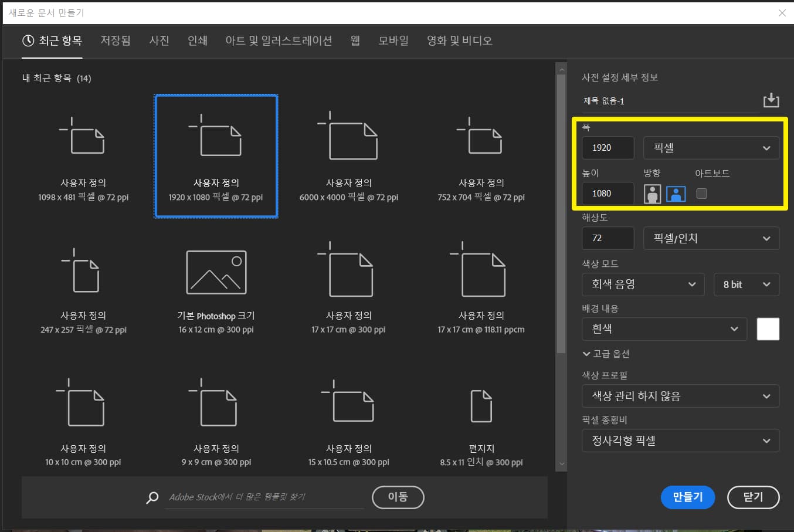Open the background contents 흰색 dropdown
The width and height of the screenshot is (794, 532).
[664, 329]
